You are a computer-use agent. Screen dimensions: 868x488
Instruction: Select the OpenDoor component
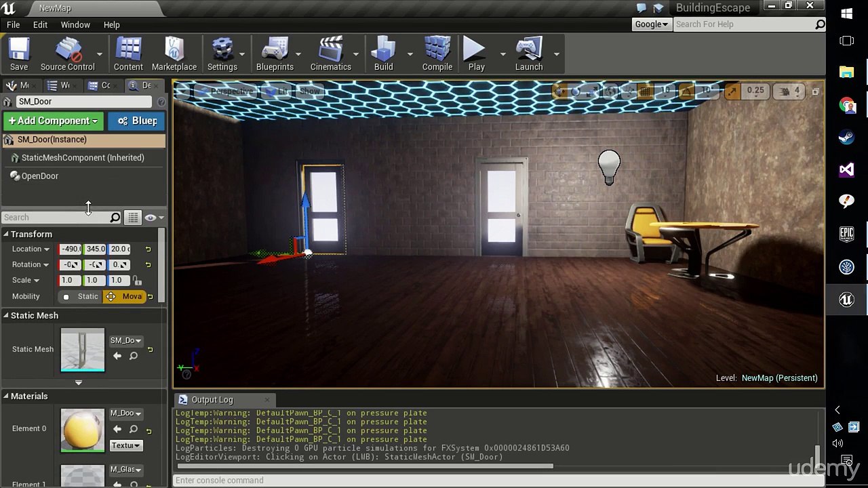click(x=40, y=176)
